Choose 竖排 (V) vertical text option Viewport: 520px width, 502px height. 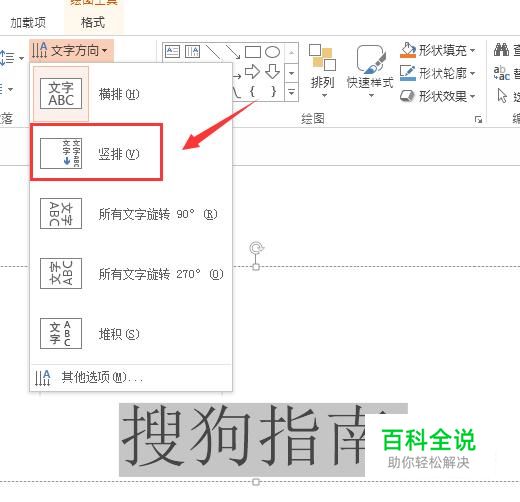(97, 152)
